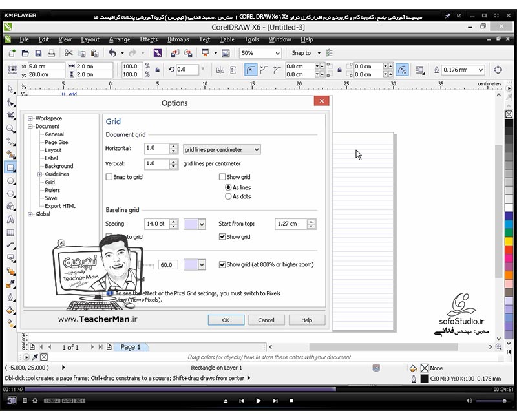Viewport: 517px width, 420px height.
Task: Expand the Guidelines tree node
Action: (39, 174)
